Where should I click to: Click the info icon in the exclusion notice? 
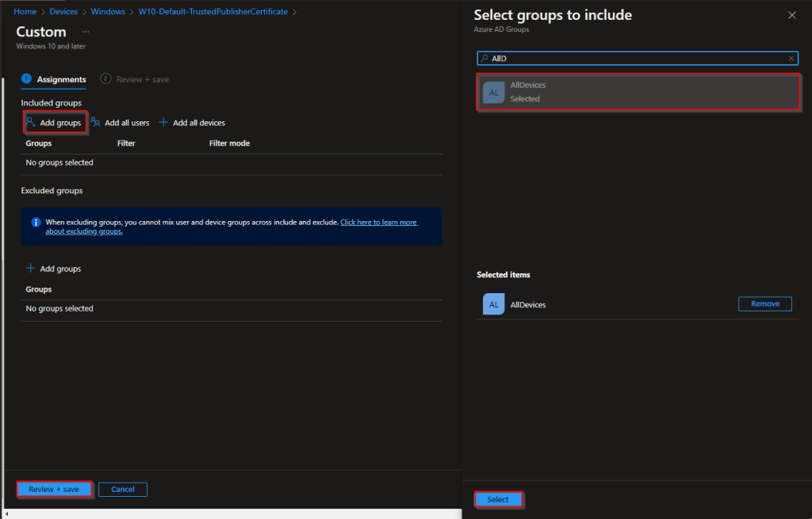pos(36,223)
